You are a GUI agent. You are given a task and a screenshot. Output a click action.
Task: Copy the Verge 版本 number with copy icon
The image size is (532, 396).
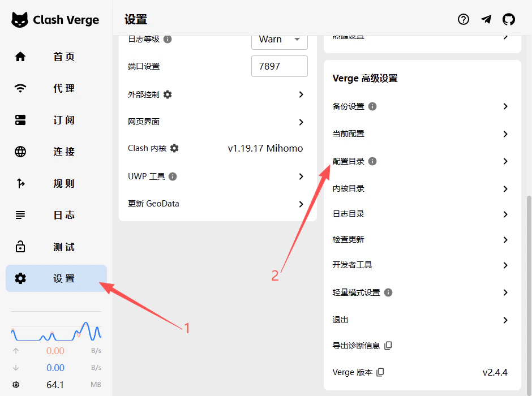pos(380,372)
